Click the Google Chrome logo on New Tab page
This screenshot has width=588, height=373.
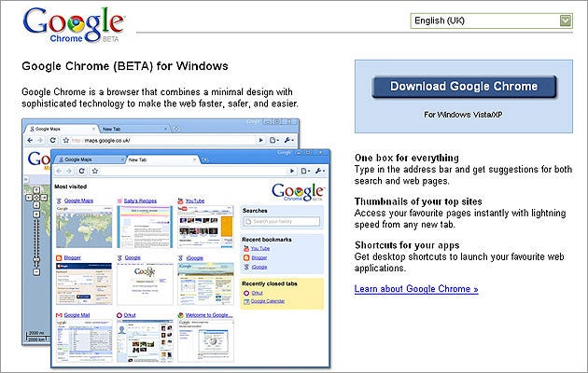point(298,192)
